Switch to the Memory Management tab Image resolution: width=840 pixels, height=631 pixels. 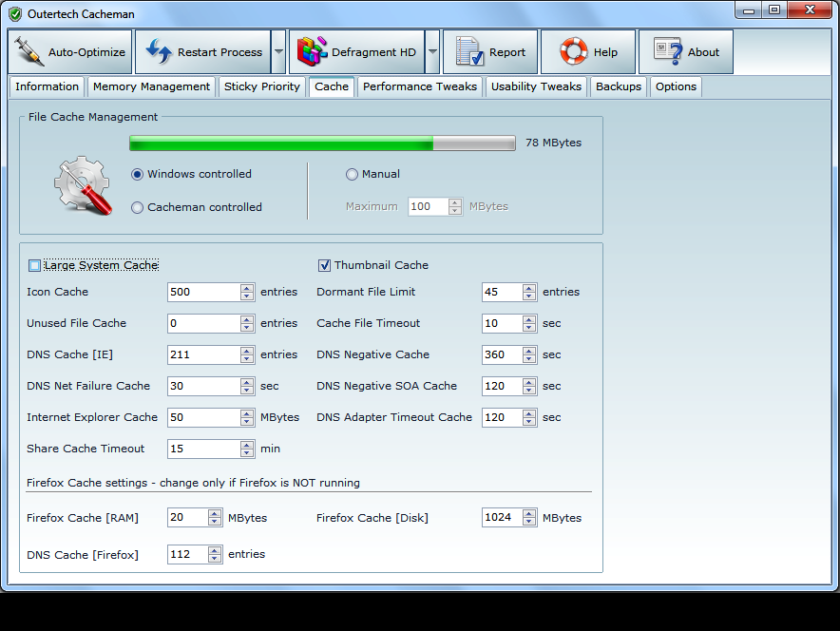click(x=151, y=86)
